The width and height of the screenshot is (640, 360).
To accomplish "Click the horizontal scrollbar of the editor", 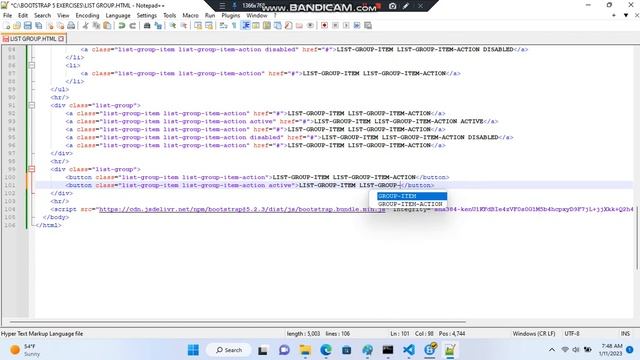I will (237, 322).
